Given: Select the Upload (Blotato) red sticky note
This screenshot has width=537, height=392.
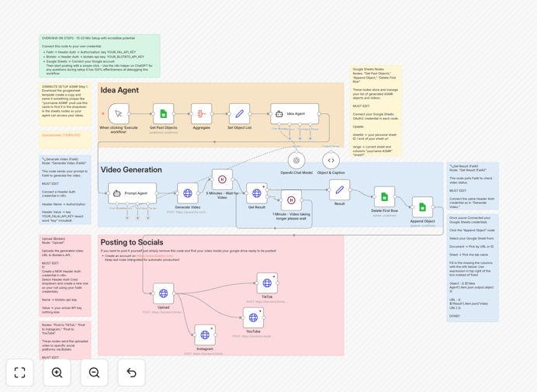Looking at the screenshot, I should click(65, 276).
